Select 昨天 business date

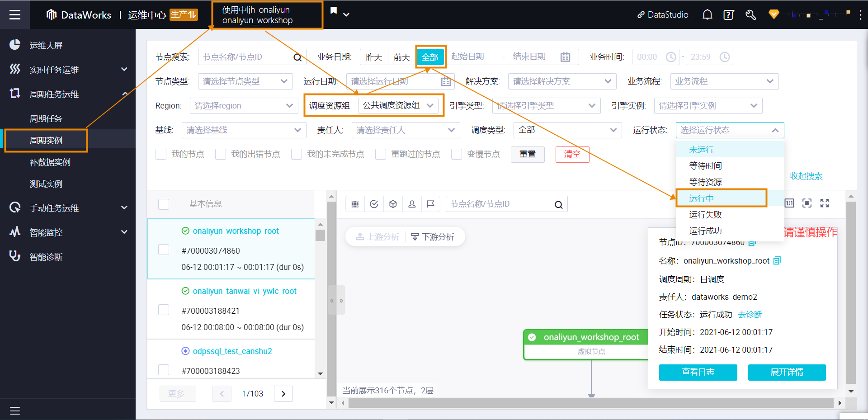374,57
